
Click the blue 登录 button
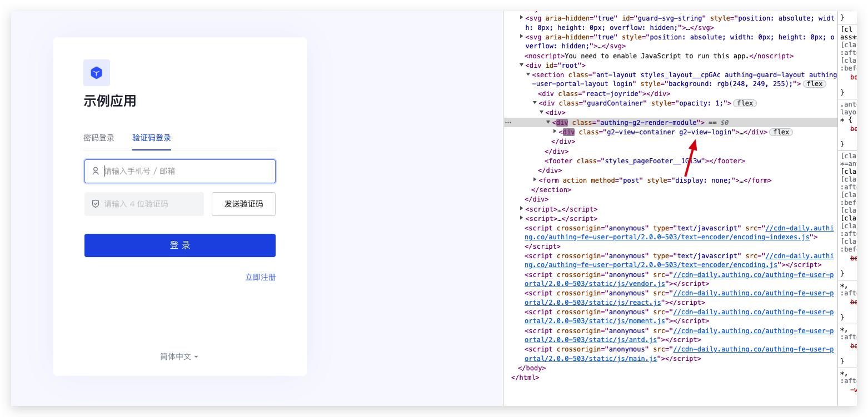[180, 245]
